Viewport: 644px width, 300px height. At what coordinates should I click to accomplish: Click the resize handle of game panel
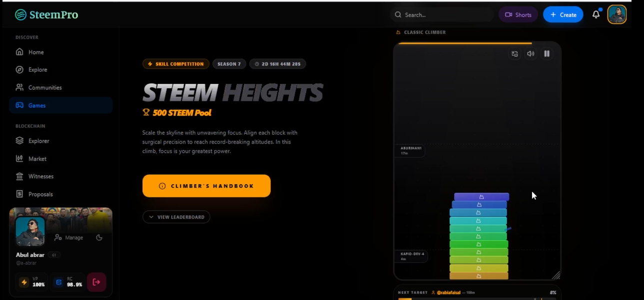[x=556, y=276]
